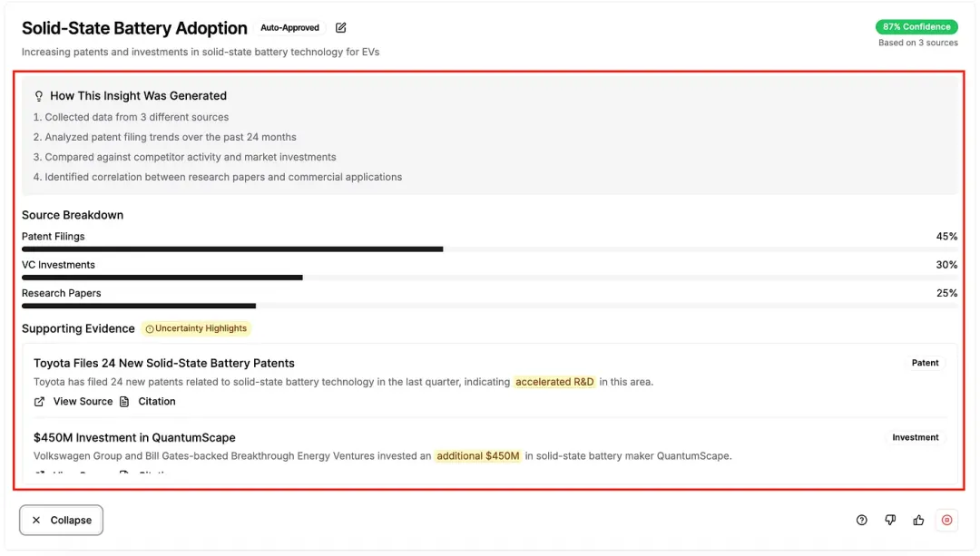
Task: Click the external link icon for Toyota source
Action: (39, 401)
